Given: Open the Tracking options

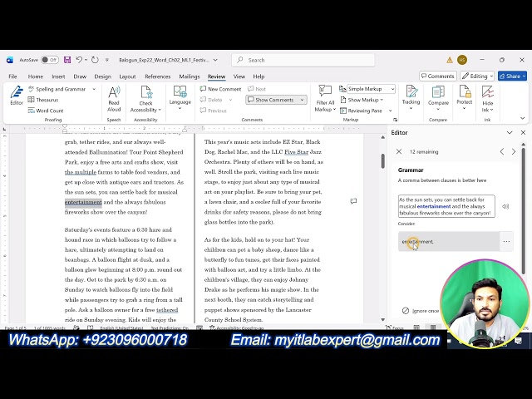Looking at the screenshot, I should pos(411,98).
